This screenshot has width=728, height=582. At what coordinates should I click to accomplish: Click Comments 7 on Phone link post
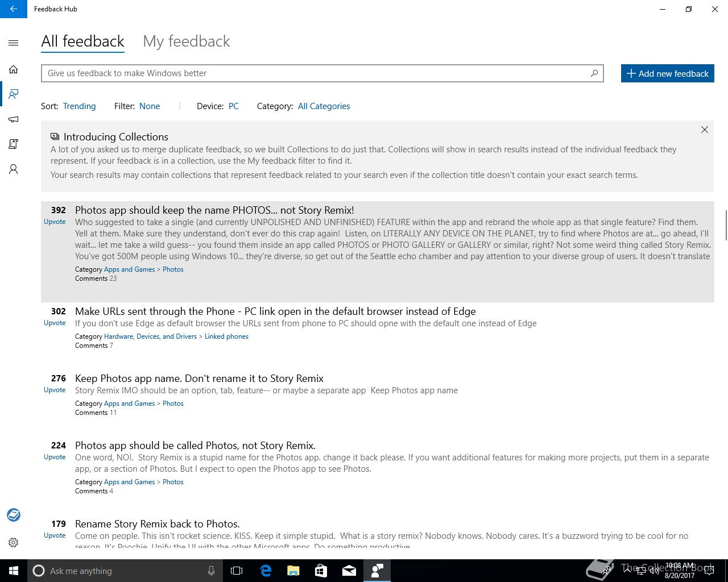94,346
